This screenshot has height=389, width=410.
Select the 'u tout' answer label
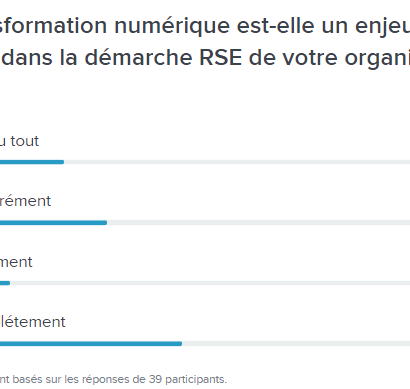[x=19, y=141]
